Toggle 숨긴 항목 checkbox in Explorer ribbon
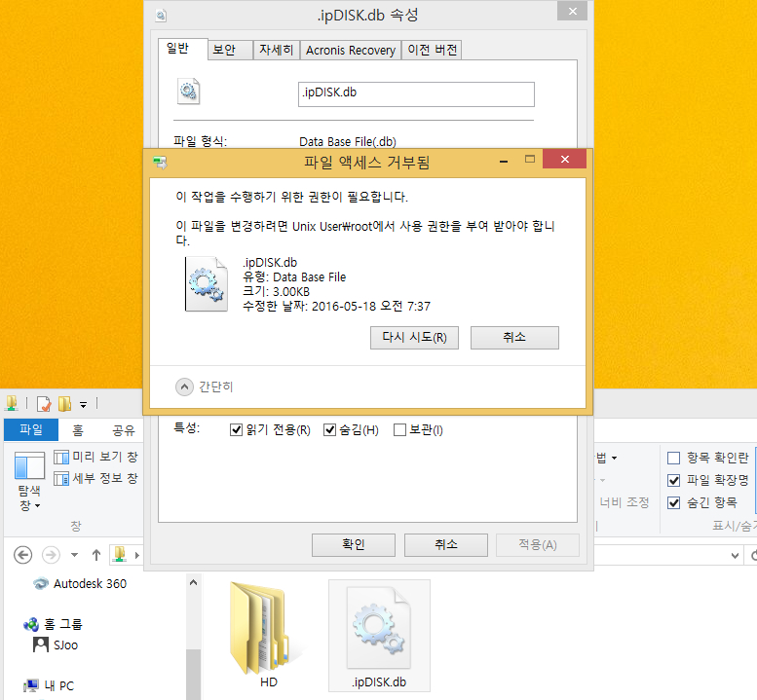 (674, 502)
